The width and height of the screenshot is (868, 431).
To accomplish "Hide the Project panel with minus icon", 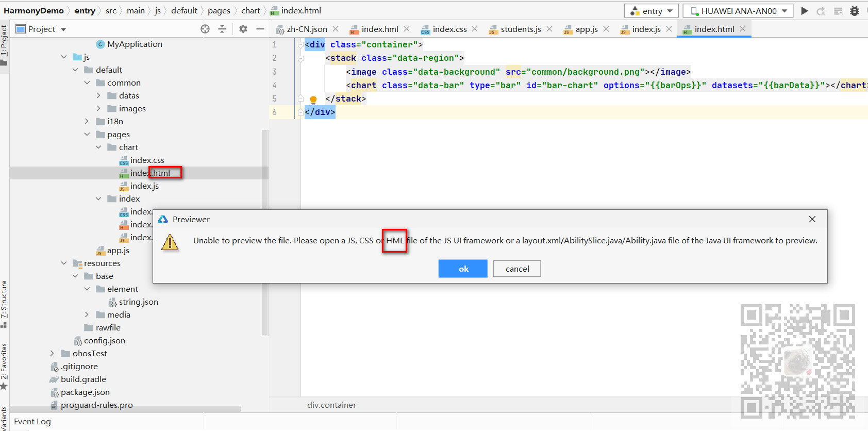I will 260,29.
